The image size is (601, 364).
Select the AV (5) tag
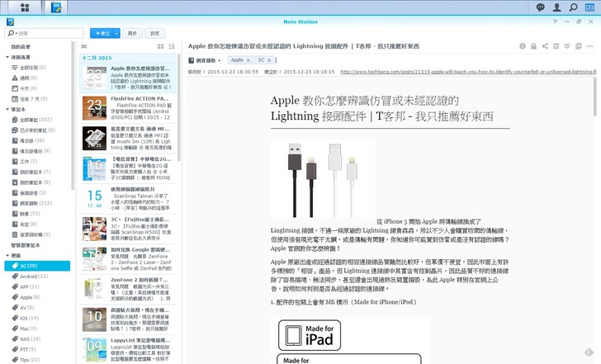pos(23,307)
